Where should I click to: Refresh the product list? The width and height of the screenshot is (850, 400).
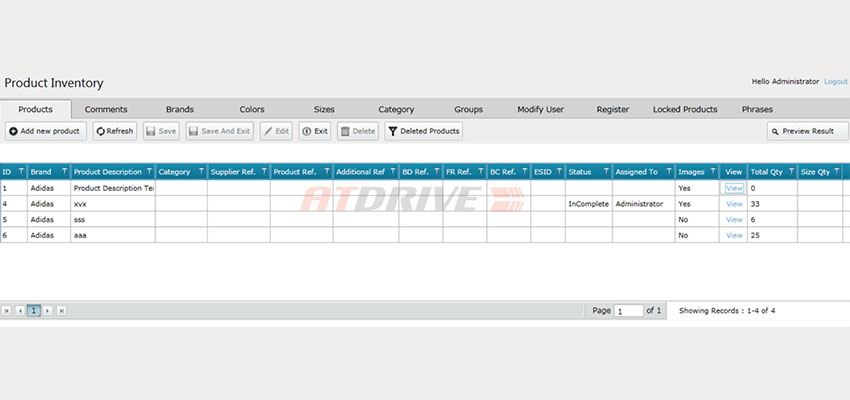coord(114,131)
